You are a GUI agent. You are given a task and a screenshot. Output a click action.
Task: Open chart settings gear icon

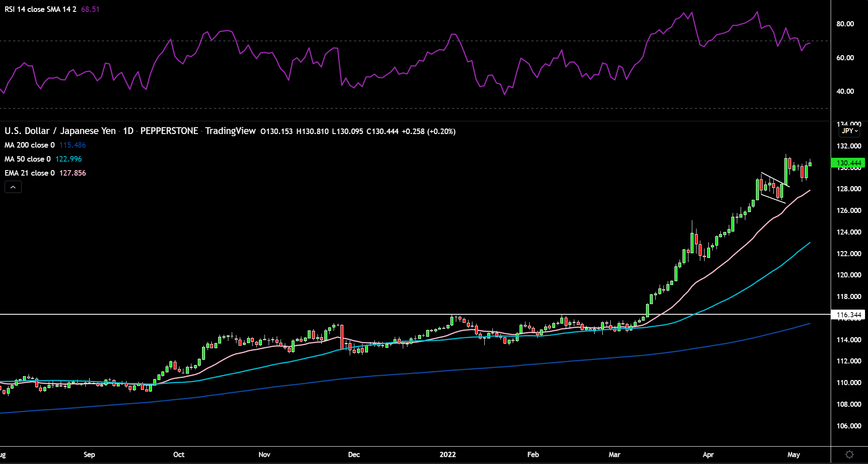849,455
